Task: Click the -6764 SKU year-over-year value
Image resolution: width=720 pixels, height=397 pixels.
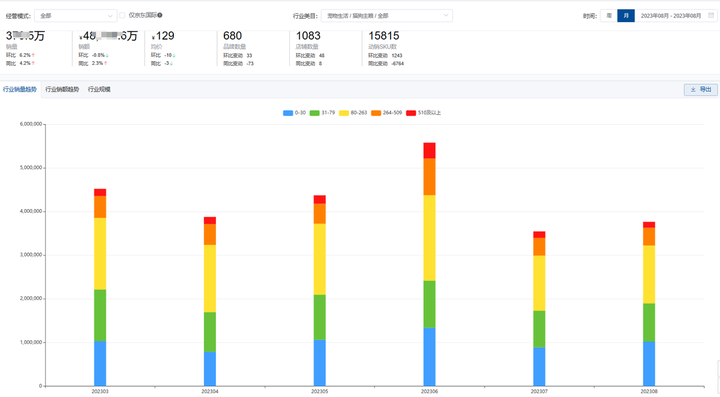Action: 398,64
